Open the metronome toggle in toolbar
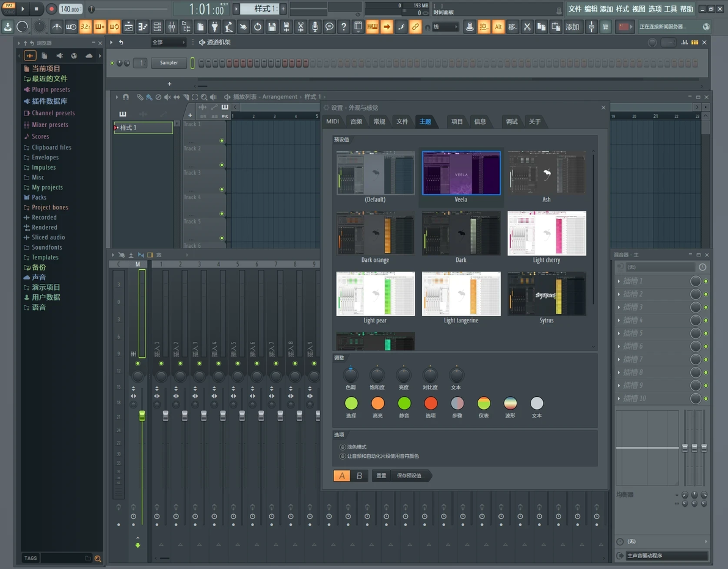This screenshot has height=569, width=728. point(57,27)
